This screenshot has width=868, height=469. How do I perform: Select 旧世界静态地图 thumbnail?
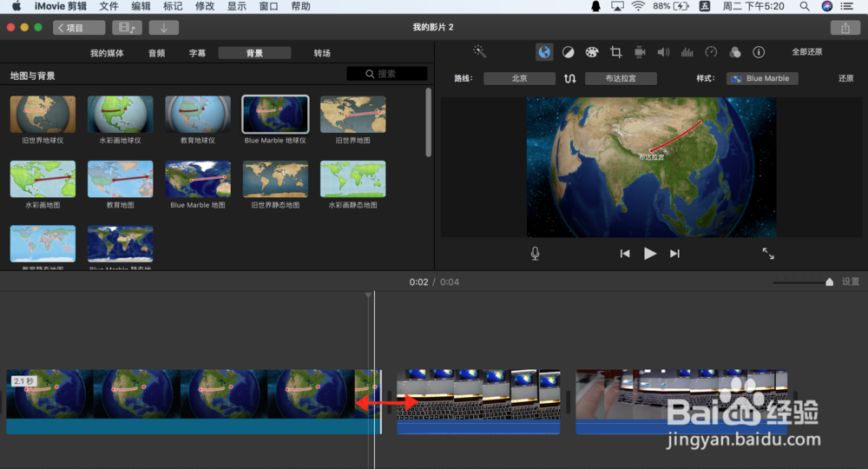point(275,179)
